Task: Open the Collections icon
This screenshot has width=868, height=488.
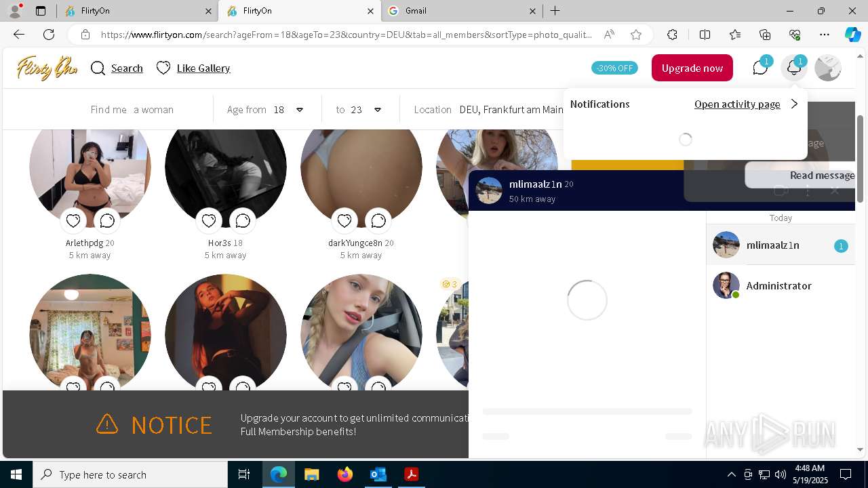Action: pos(765,35)
